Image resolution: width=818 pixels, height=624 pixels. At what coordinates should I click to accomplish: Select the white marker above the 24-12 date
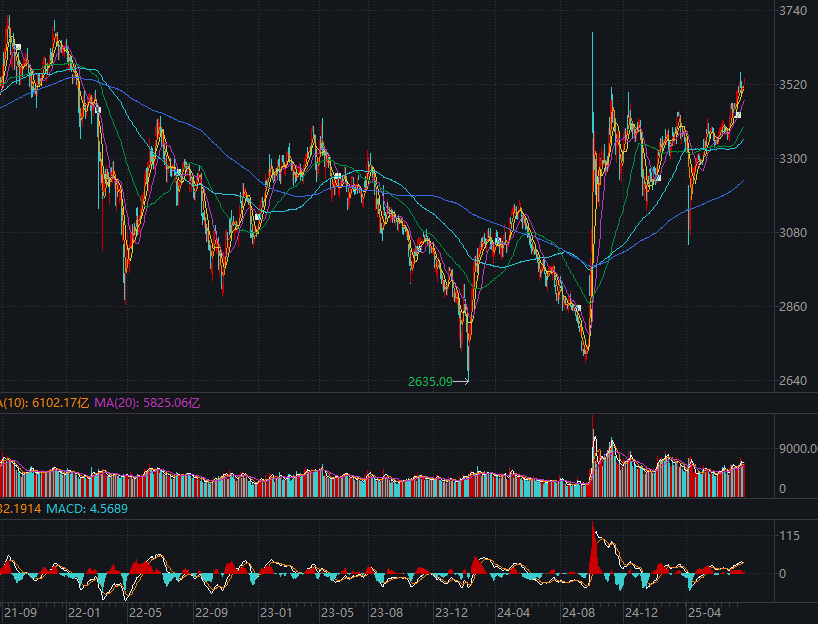coord(658,178)
